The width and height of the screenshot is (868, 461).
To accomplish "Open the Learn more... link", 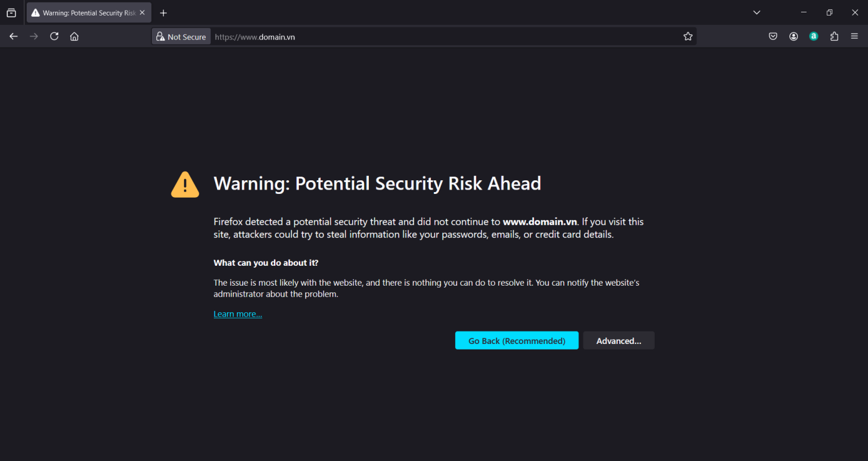I will click(x=237, y=314).
